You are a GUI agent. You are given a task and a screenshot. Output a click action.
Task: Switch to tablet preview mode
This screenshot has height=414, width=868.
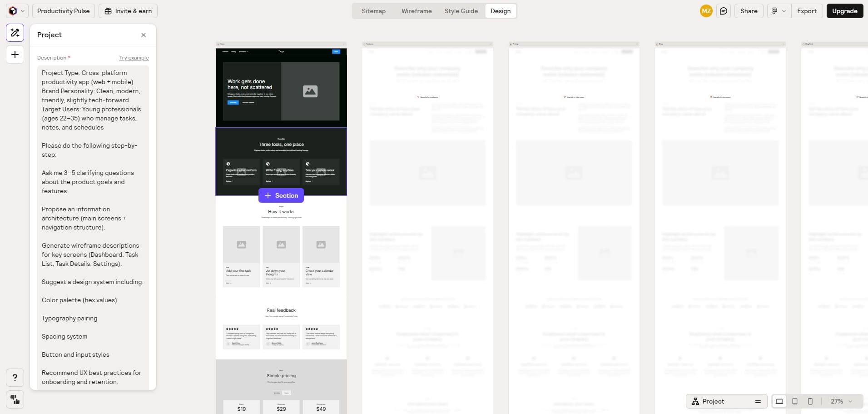(794, 401)
